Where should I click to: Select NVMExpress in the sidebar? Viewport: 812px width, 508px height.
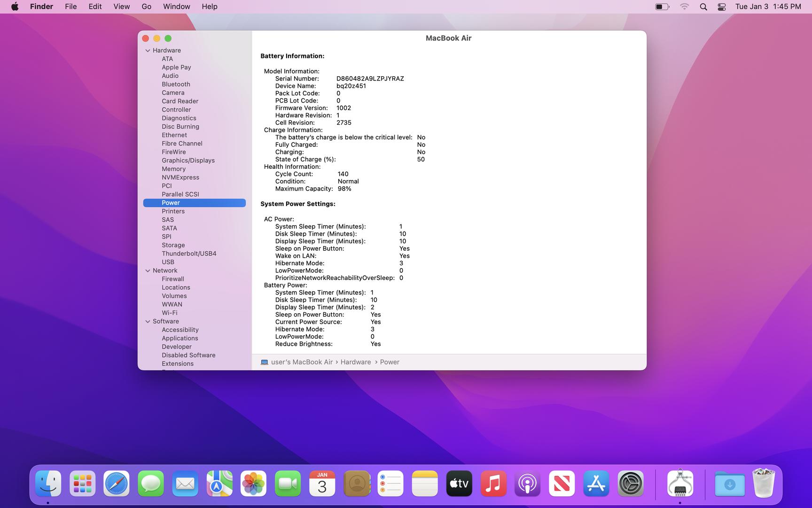point(180,177)
